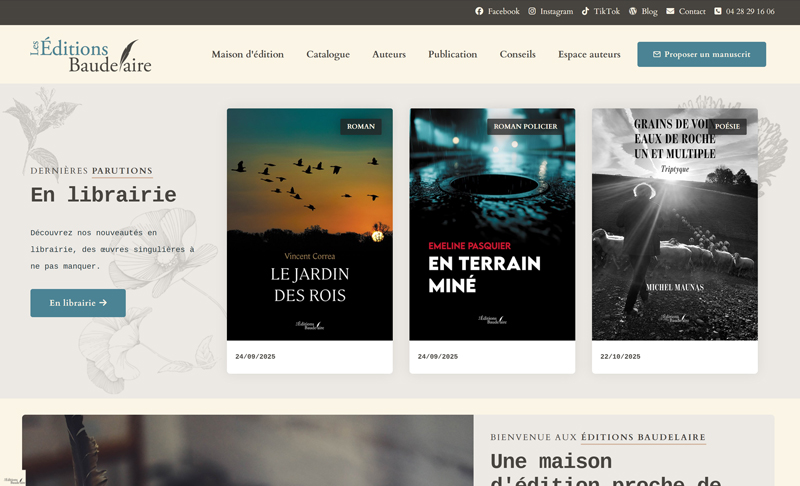This screenshot has width=800, height=486.
Task: Click the Une maison d'édition heading
Action: pos(606,470)
